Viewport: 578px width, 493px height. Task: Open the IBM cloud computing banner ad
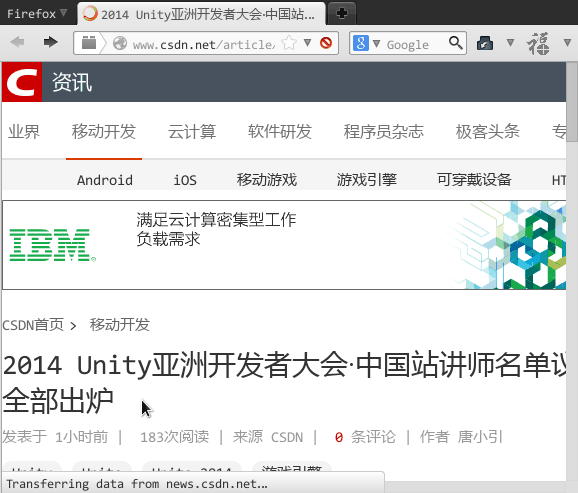coord(284,245)
